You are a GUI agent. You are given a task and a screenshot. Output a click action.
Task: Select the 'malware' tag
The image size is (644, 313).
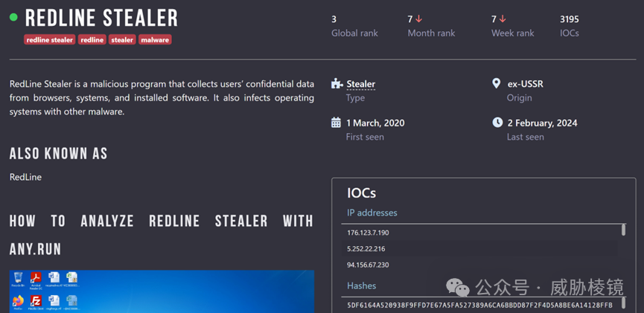coord(155,40)
